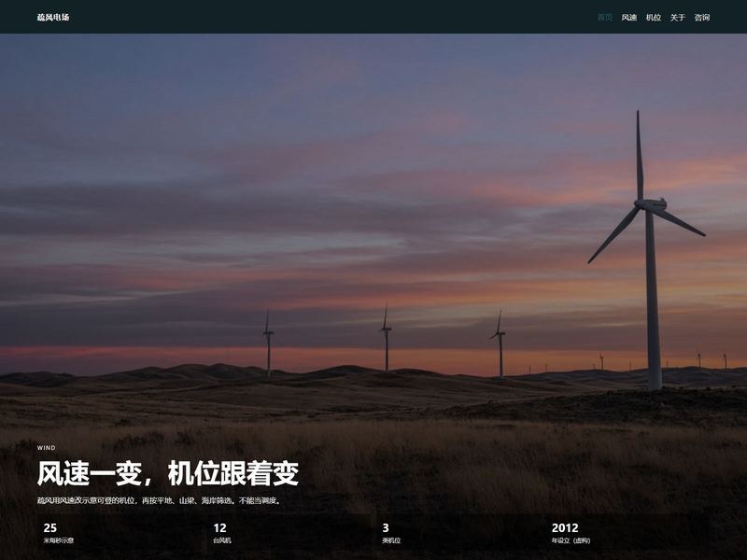The height and width of the screenshot is (560, 747).
Task: Click the 25 米每秒示意 stat
Action: click(121, 533)
